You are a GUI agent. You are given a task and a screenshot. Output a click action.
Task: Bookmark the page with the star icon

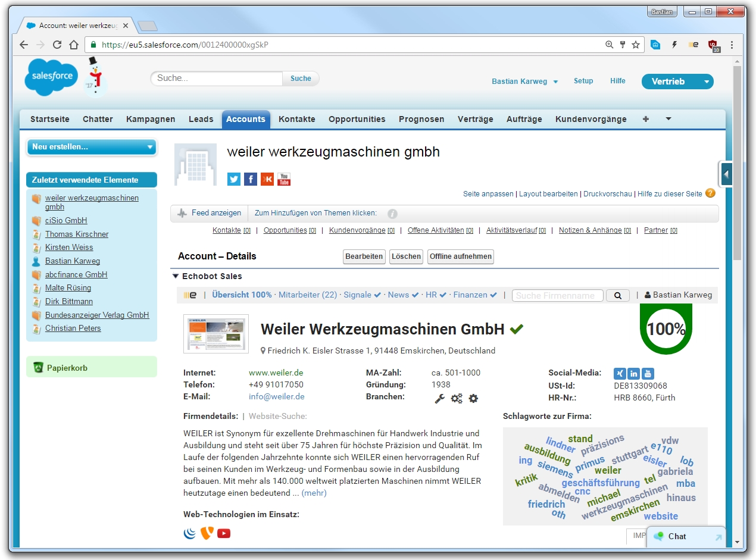click(x=636, y=45)
